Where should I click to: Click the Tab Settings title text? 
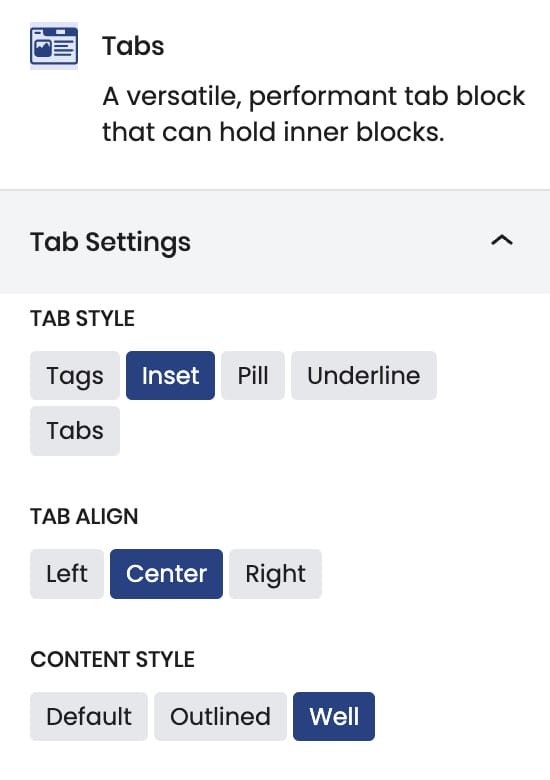pyautogui.click(x=110, y=242)
